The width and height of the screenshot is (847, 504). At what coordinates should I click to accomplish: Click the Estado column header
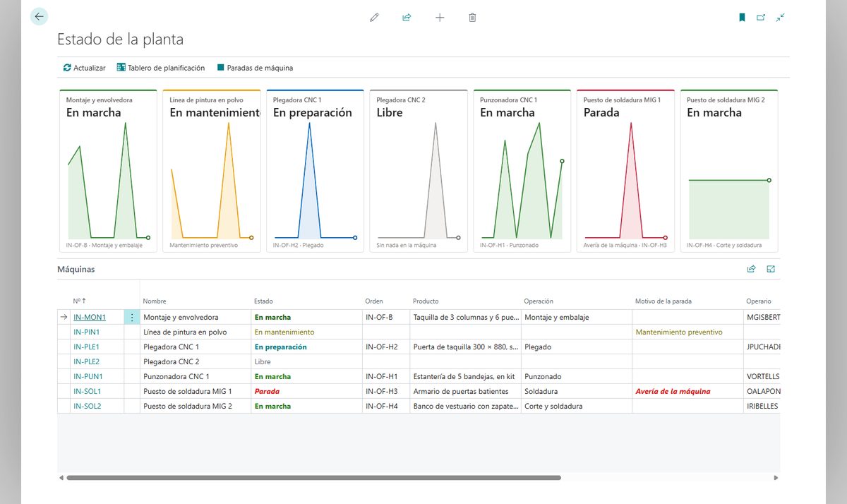coord(263,301)
